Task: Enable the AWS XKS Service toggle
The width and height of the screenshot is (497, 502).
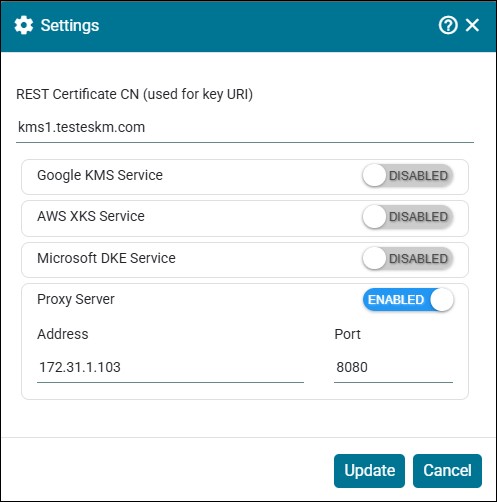Action: click(407, 217)
